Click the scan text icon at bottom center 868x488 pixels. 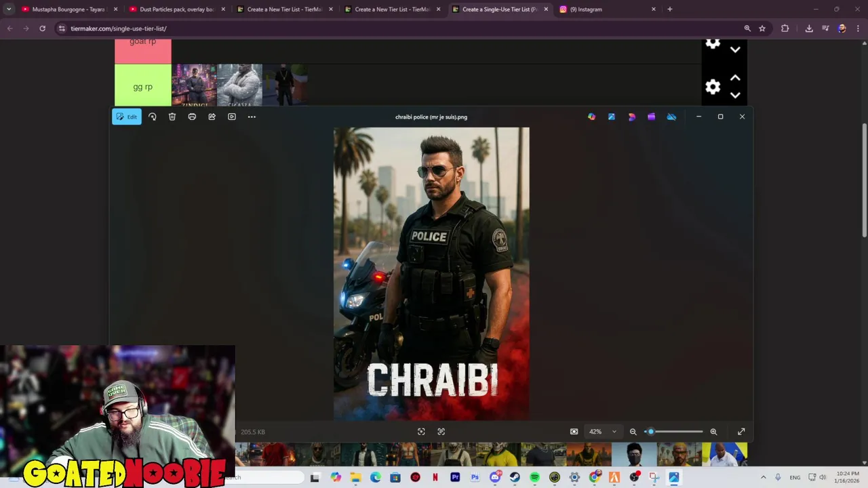(441, 432)
